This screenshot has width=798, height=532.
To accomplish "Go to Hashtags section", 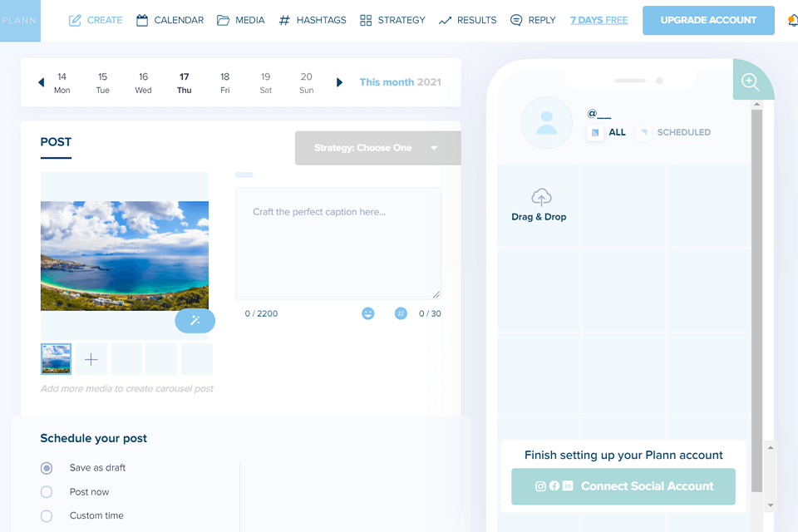I will [x=313, y=20].
